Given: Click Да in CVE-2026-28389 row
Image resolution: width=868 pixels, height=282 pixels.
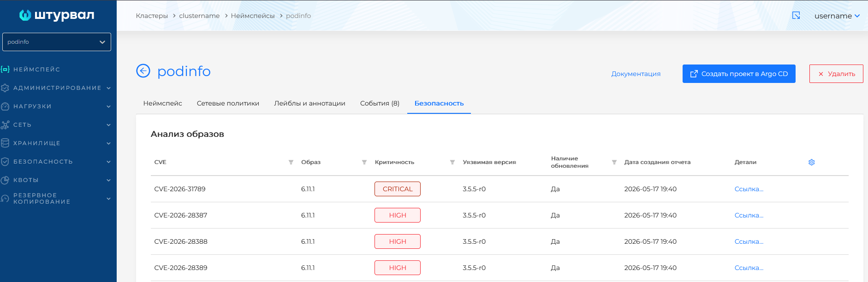Looking at the screenshot, I should coord(555,268).
